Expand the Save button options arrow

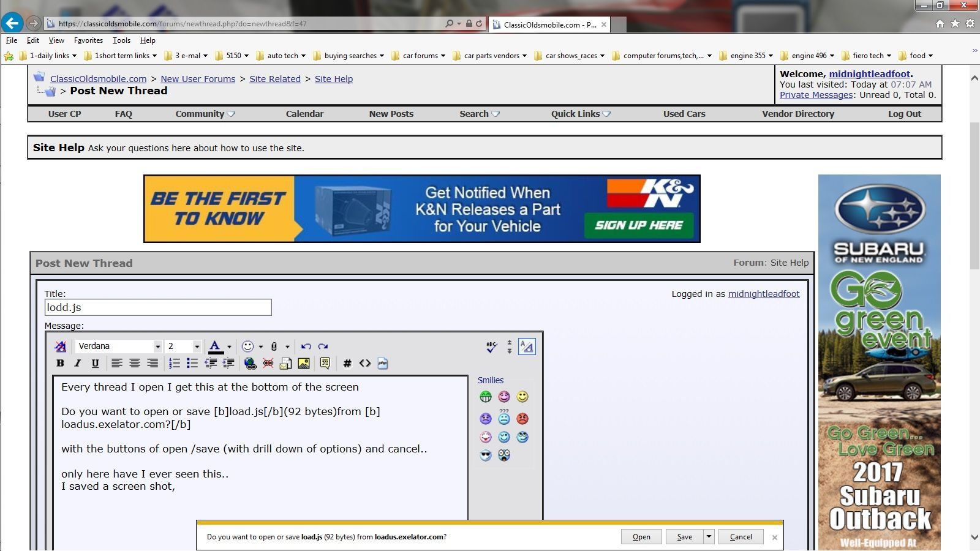tap(709, 537)
